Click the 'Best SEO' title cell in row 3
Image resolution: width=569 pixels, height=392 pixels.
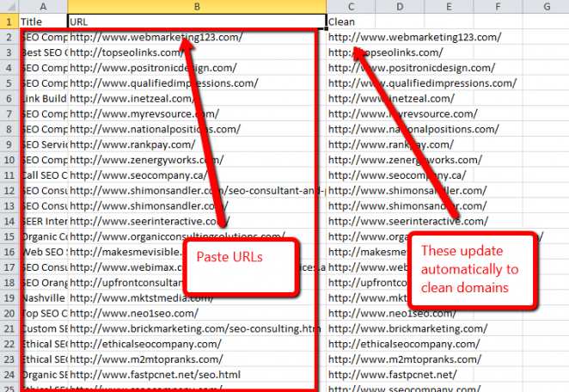(x=43, y=52)
